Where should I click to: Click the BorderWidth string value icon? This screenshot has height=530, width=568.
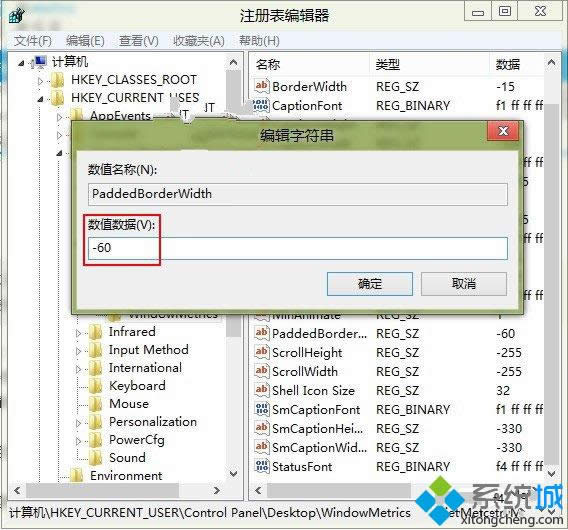[x=262, y=86]
